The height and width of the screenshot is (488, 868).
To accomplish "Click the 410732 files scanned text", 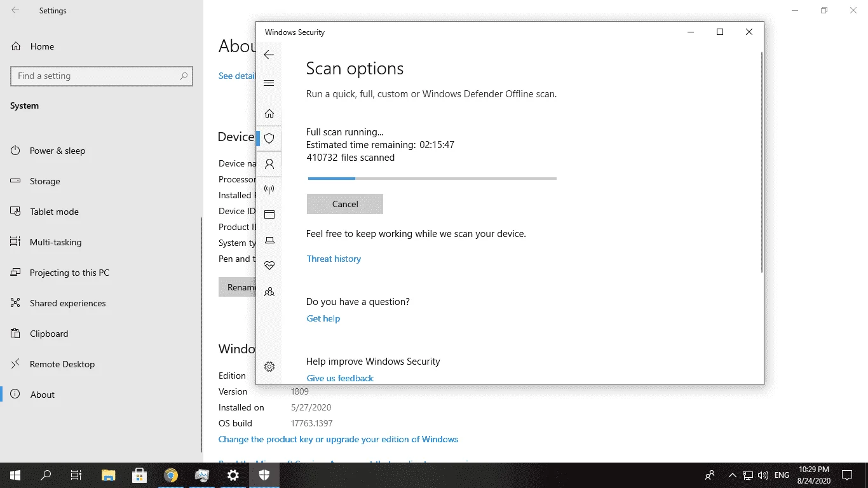I will coord(350,158).
